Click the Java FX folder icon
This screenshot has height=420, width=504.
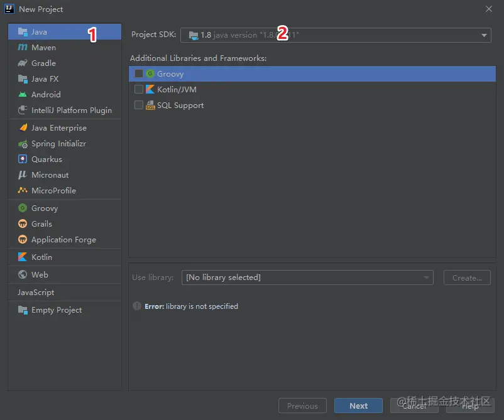23,78
